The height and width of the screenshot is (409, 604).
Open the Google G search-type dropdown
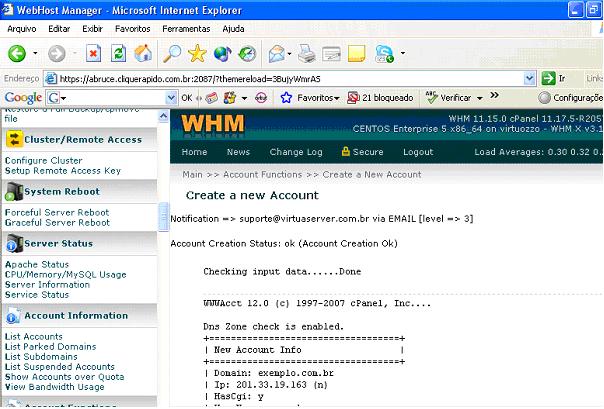[57, 98]
